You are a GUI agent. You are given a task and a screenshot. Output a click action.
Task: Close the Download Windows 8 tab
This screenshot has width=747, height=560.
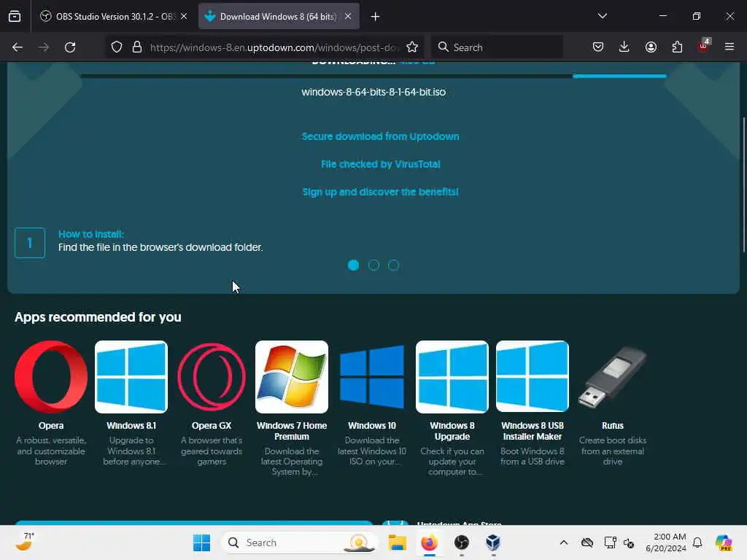[348, 16]
